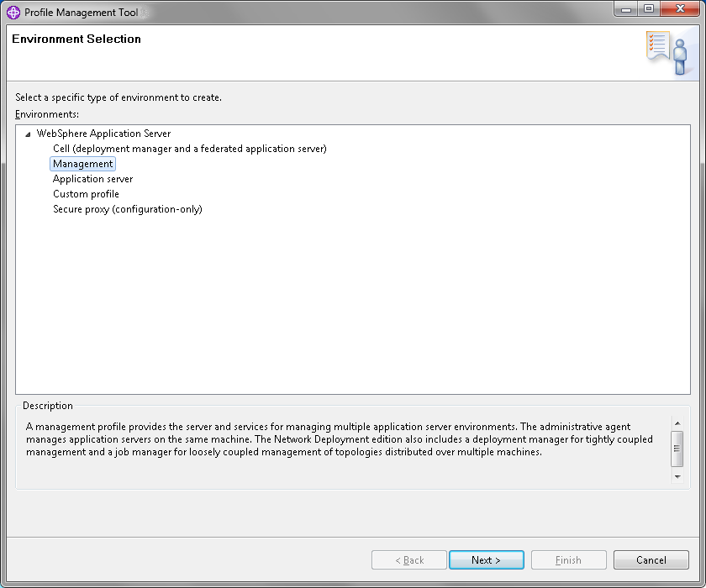706x588 pixels.
Task: Click the Profile Management Tool title bar icon
Action: 13,12
